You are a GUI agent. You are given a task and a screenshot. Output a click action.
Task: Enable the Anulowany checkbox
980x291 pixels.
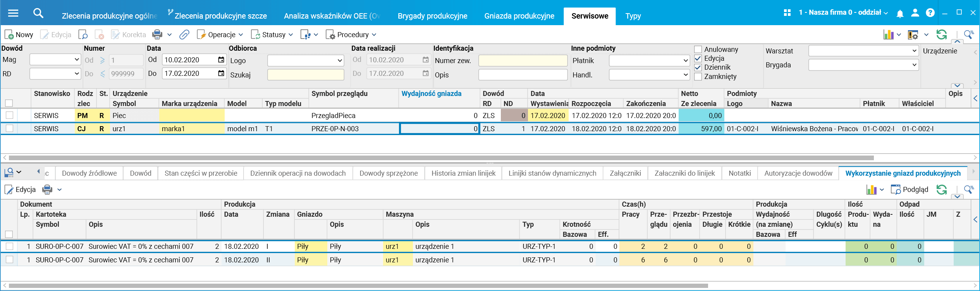point(698,50)
